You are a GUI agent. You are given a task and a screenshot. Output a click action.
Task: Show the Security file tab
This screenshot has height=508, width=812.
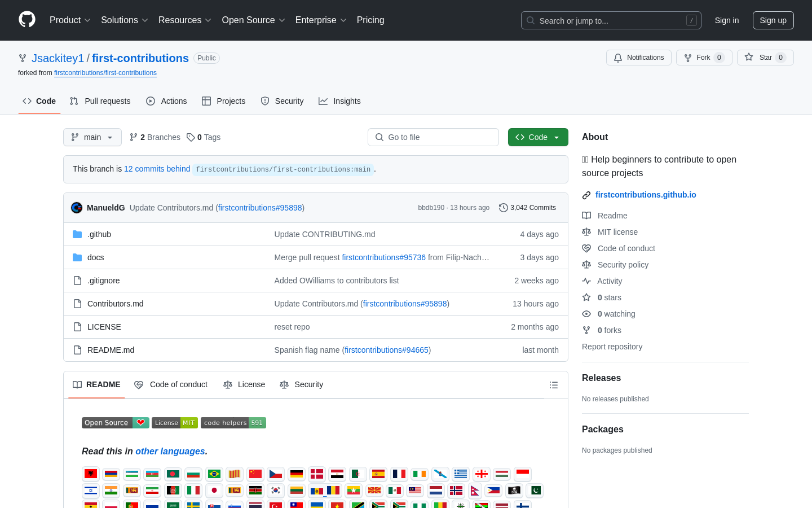click(302, 385)
